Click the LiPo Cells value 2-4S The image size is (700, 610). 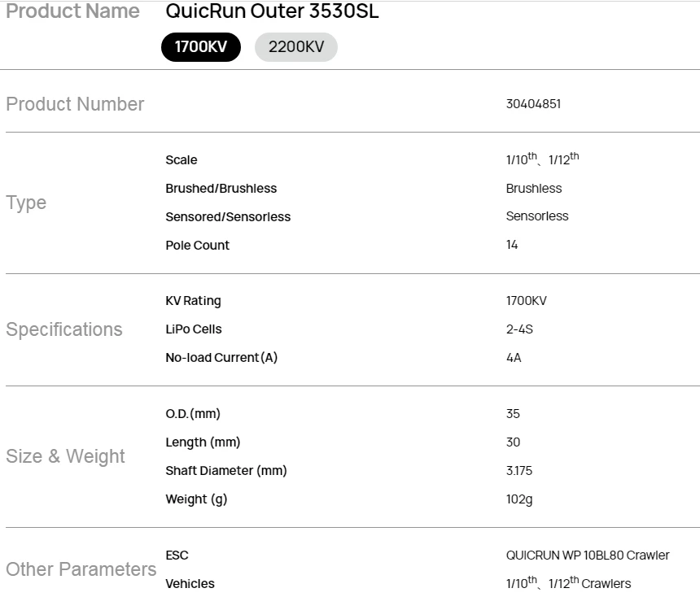519,329
